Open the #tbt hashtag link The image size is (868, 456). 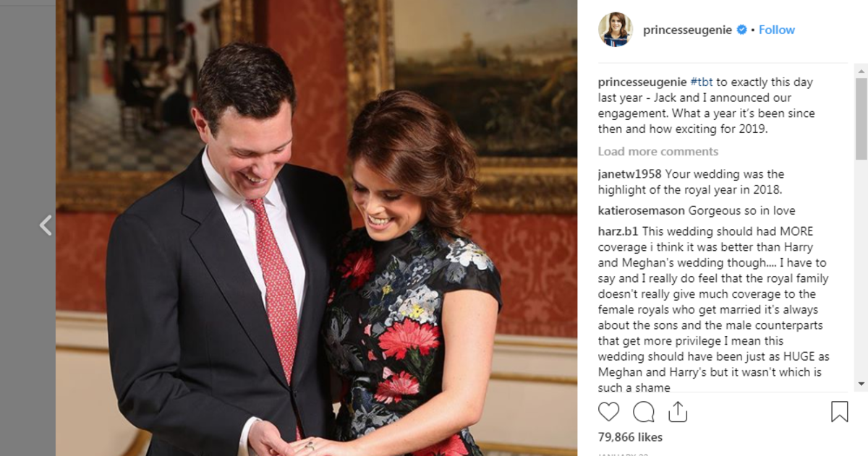(702, 82)
